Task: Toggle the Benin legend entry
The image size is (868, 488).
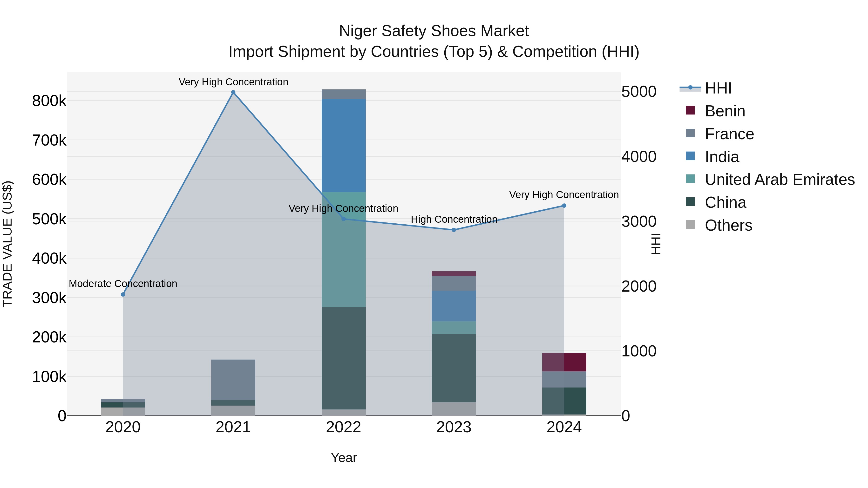Action: click(715, 111)
